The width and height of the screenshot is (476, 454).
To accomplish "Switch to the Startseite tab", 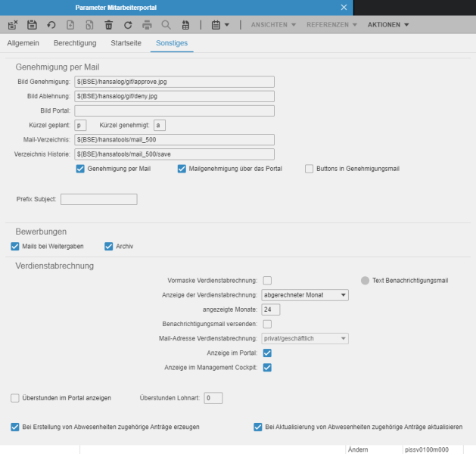I will pos(126,43).
